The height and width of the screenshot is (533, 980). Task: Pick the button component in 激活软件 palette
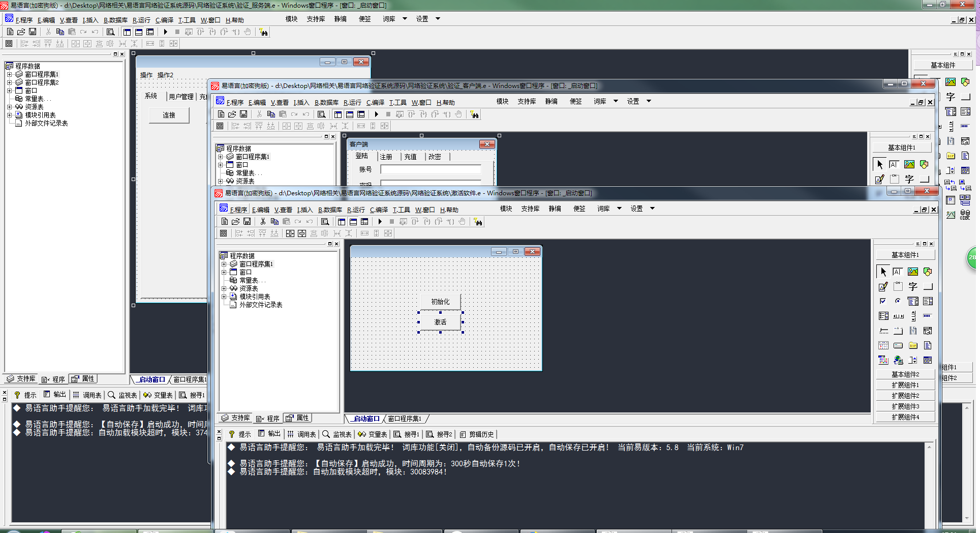point(928,286)
